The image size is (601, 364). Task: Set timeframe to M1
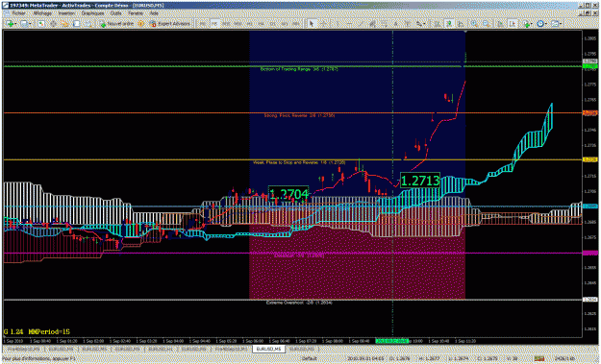(203, 24)
